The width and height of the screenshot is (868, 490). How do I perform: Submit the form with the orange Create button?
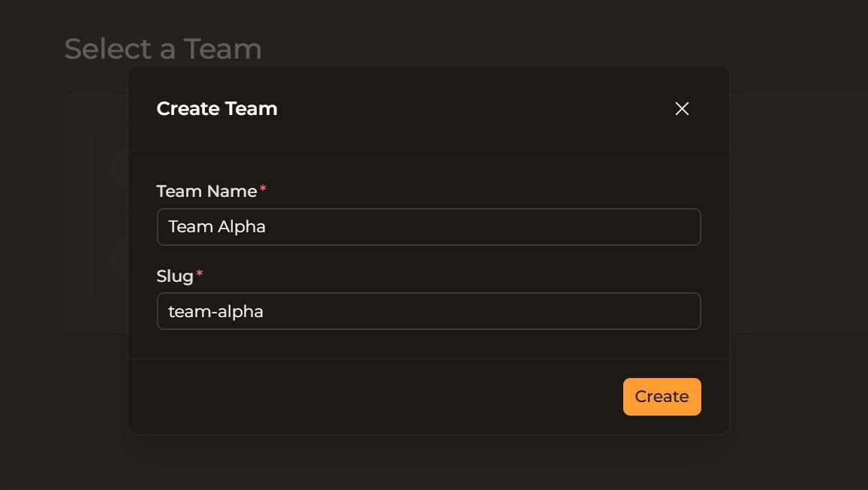click(x=662, y=396)
